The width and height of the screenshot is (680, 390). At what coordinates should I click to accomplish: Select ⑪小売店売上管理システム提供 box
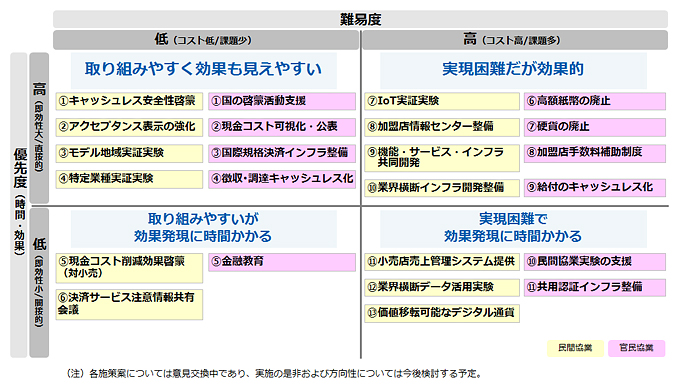[x=442, y=262]
